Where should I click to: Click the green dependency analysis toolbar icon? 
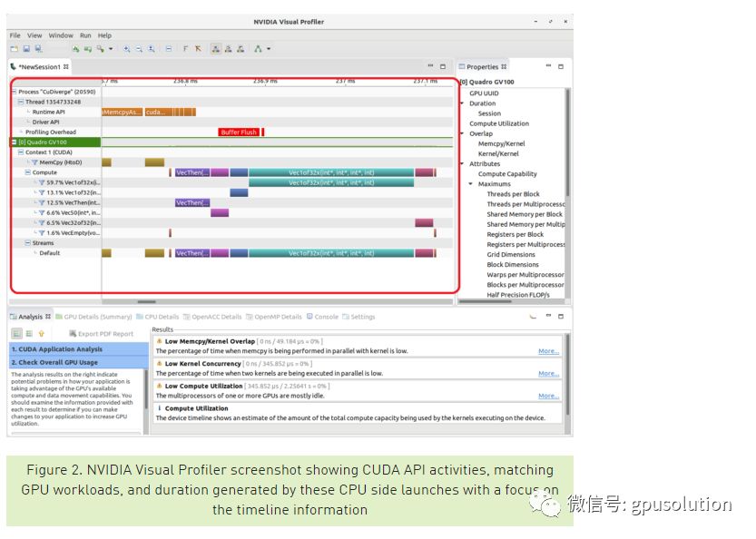click(258, 49)
